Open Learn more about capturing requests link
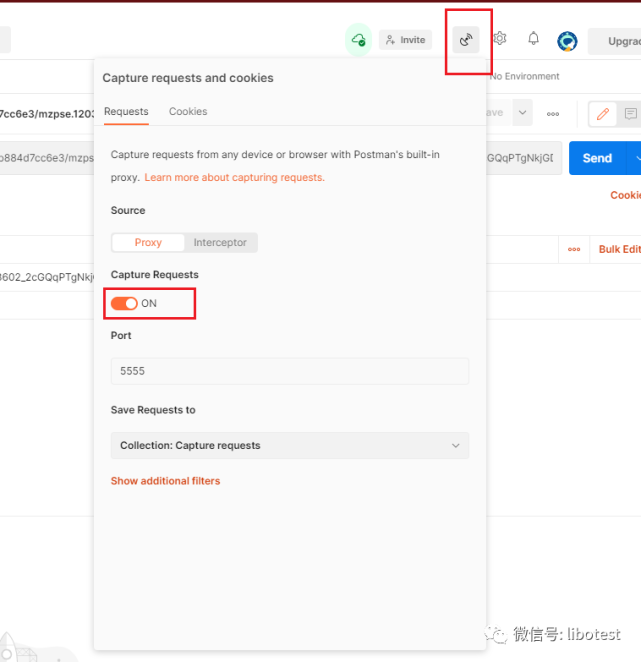 (234, 177)
